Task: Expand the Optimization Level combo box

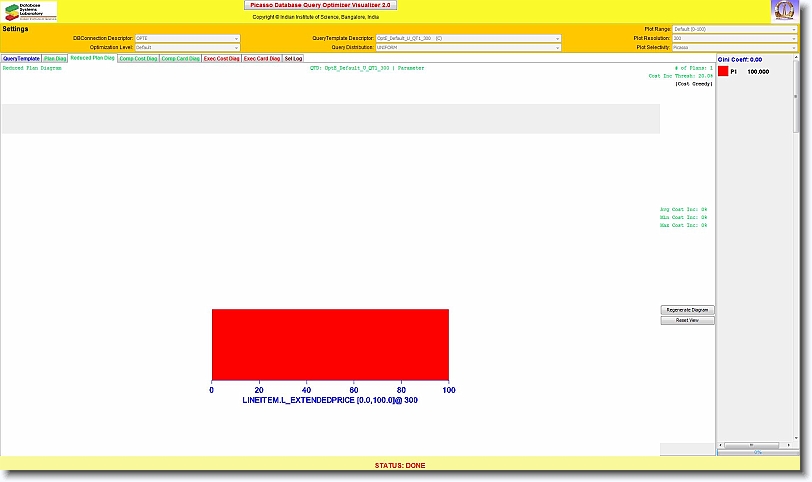Action: click(187, 47)
